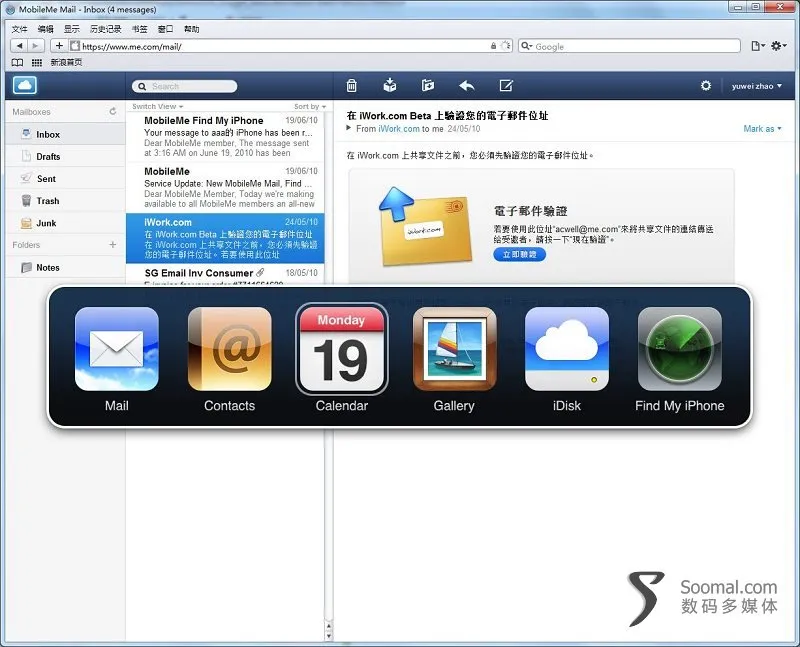Add bookmark with plus button
The height and width of the screenshot is (647, 800).
click(59, 45)
